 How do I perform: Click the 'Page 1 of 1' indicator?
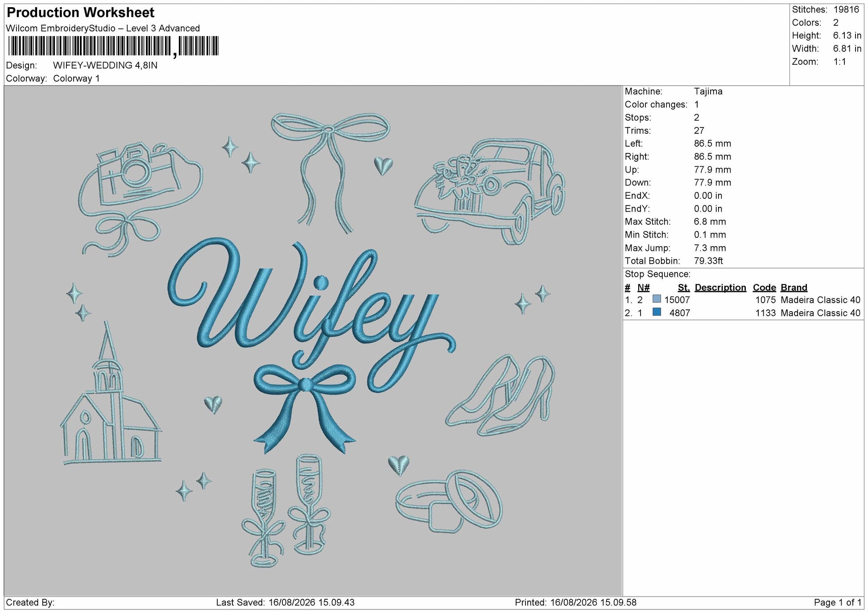click(x=838, y=602)
